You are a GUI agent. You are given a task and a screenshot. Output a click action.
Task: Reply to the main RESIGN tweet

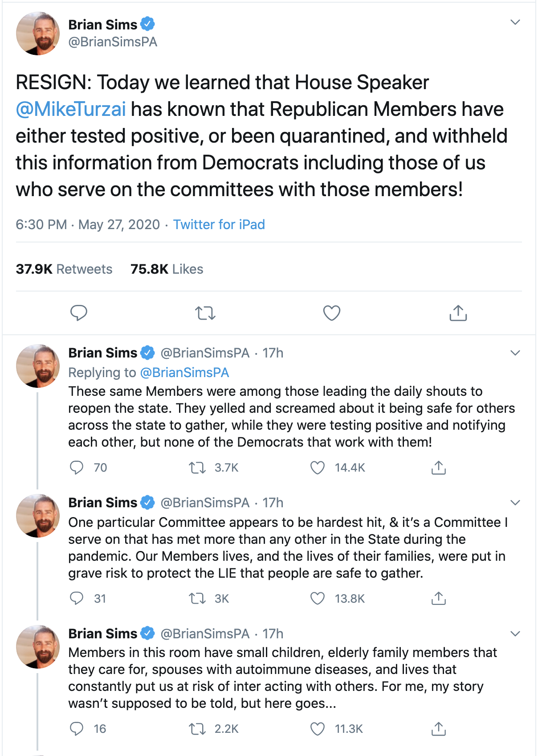pyautogui.click(x=79, y=313)
